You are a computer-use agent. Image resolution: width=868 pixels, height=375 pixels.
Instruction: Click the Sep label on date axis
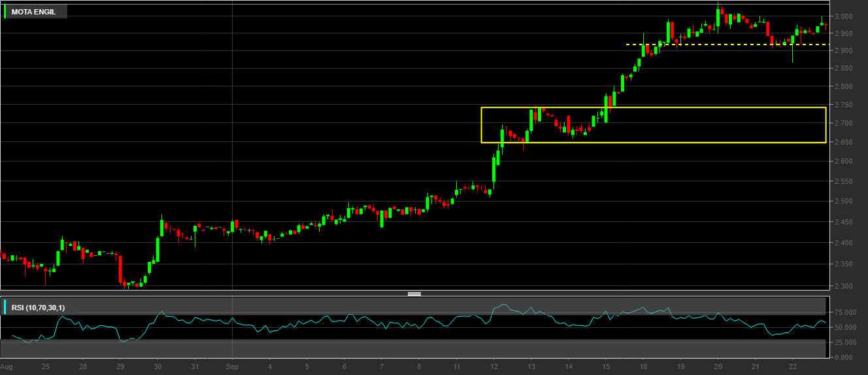[x=233, y=367]
